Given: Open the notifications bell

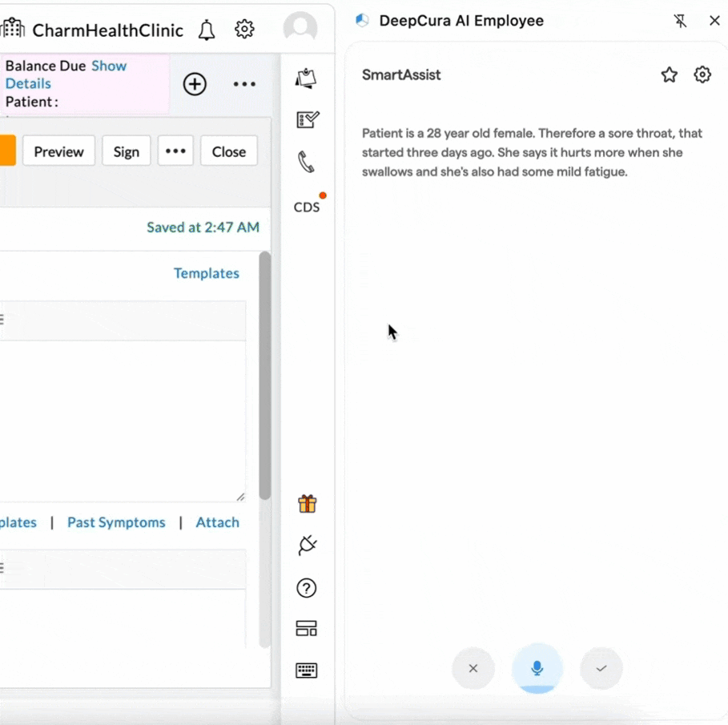Looking at the screenshot, I should 207,30.
